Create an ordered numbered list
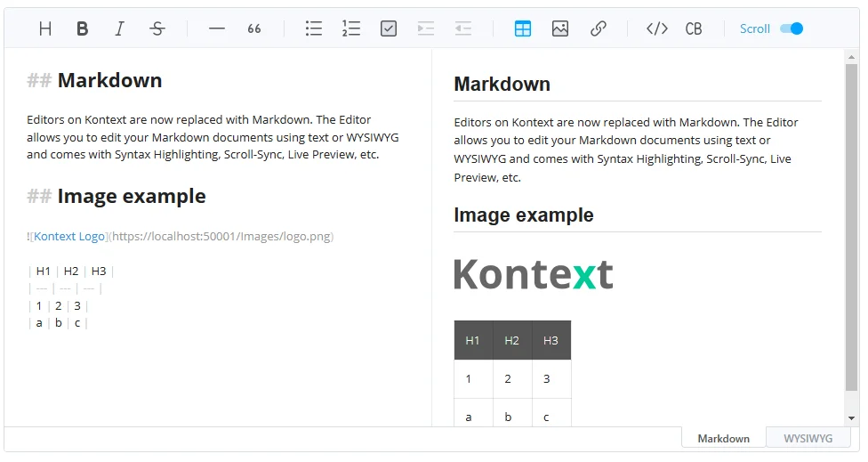Screen dimensions: 868x462 (x=351, y=28)
